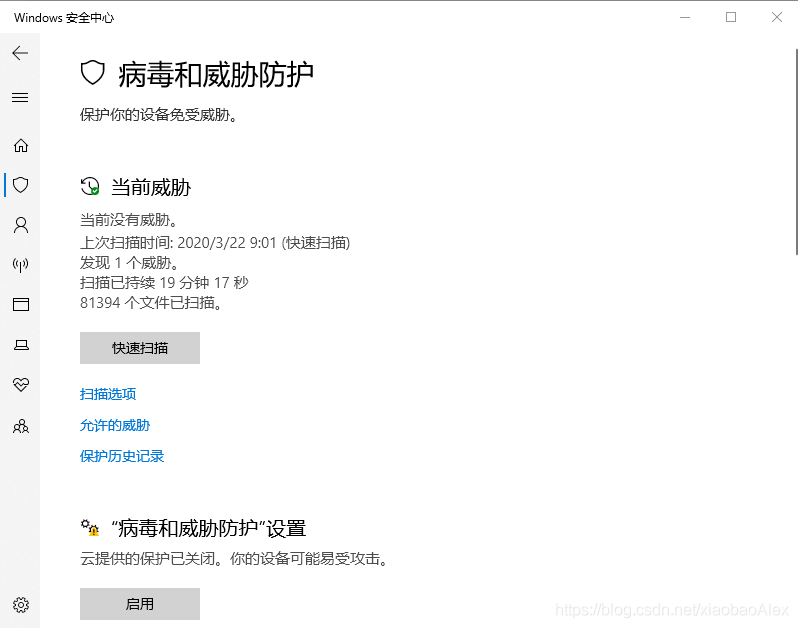Close the Windows 安全中心 window
This screenshot has width=798, height=628.
click(777, 17)
